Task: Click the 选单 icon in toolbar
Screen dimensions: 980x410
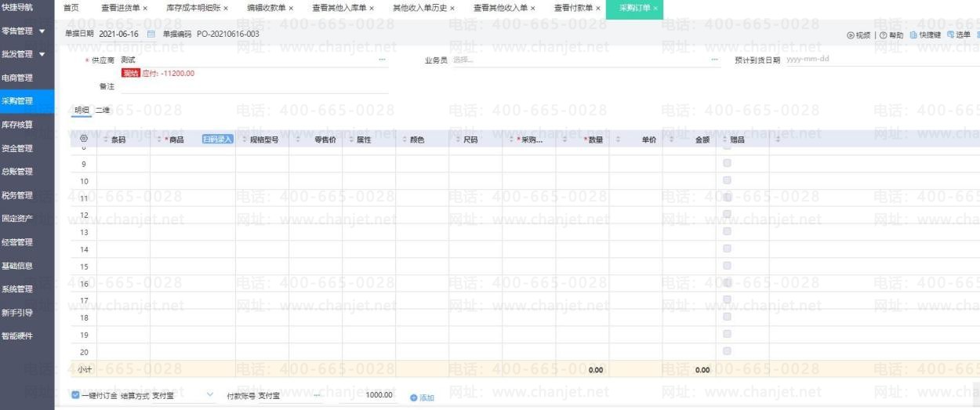Action: click(x=951, y=35)
